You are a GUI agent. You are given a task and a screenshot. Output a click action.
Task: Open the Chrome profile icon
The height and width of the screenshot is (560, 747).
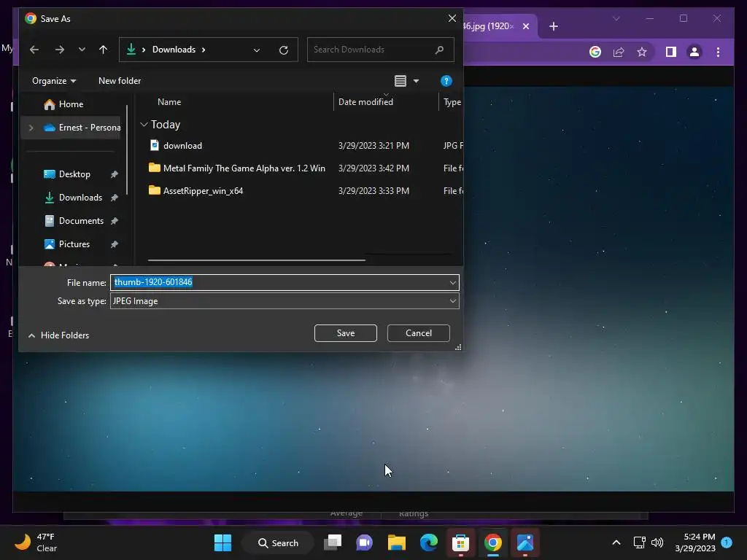694,52
